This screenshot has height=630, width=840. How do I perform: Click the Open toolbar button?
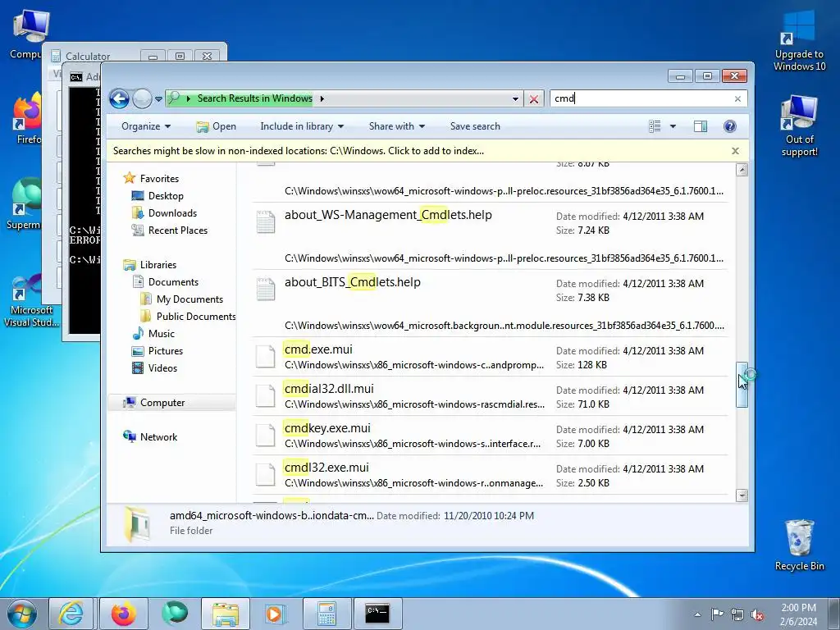coord(216,126)
